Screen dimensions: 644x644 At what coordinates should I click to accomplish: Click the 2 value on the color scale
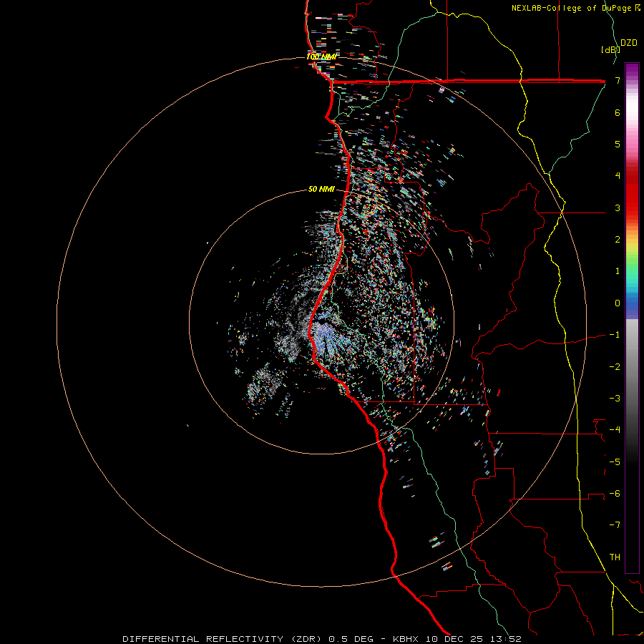point(618,240)
